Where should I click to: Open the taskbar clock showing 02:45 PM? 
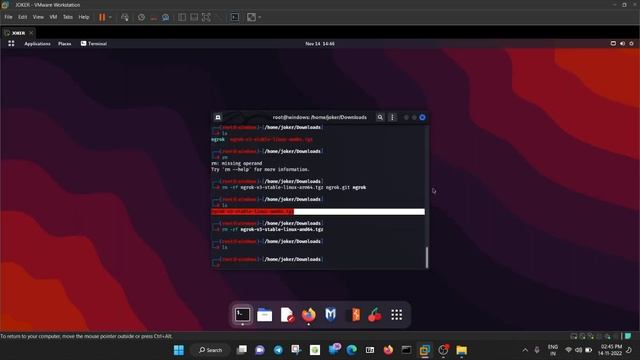(x=611, y=350)
